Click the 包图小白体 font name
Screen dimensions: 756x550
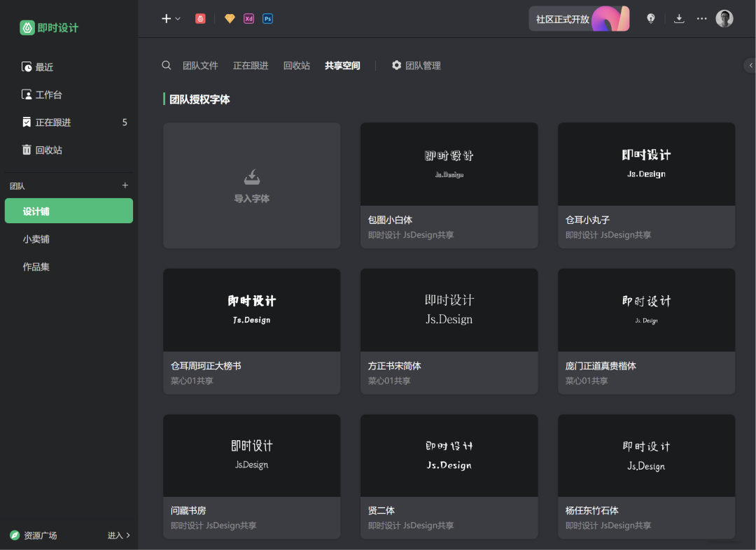tap(390, 220)
